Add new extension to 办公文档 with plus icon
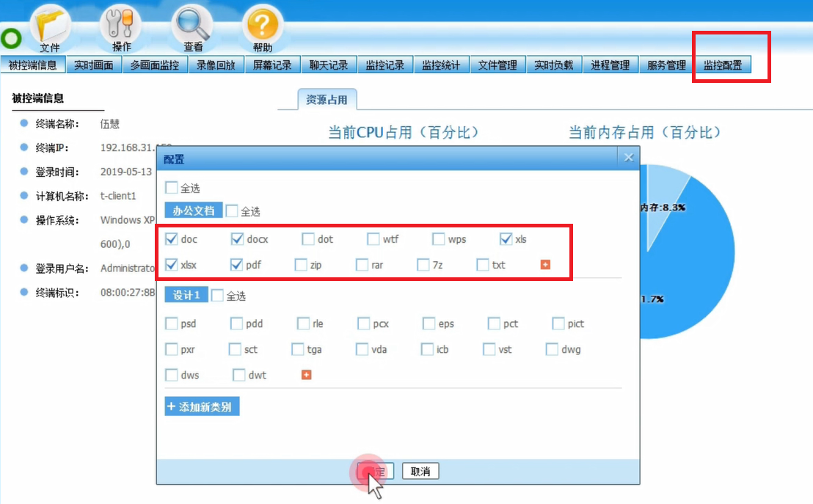The height and width of the screenshot is (504, 813). point(545,264)
